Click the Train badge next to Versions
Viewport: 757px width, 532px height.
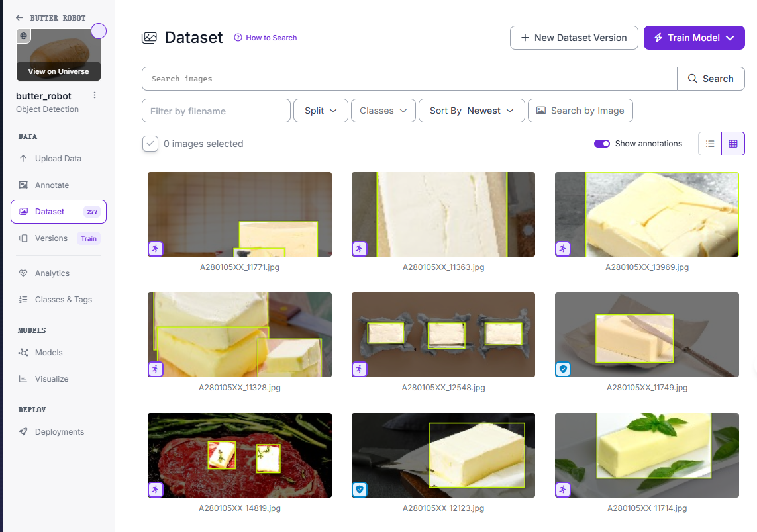click(x=89, y=238)
